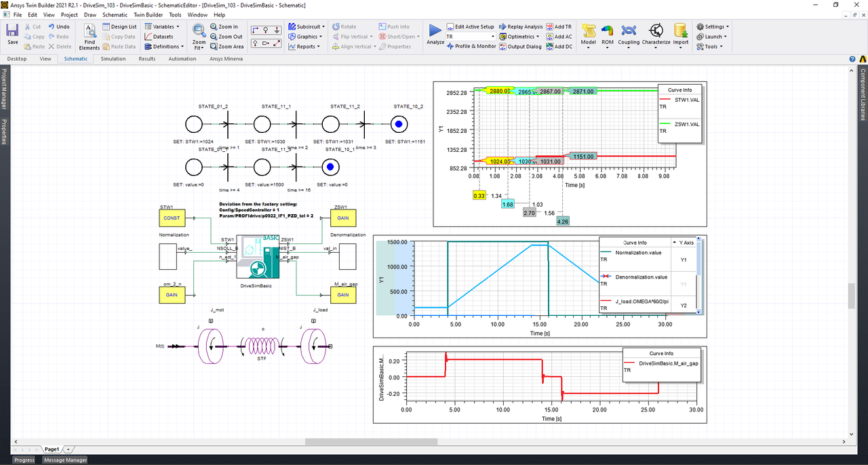
Task: Open the Coupling tool
Action: pyautogui.click(x=629, y=35)
